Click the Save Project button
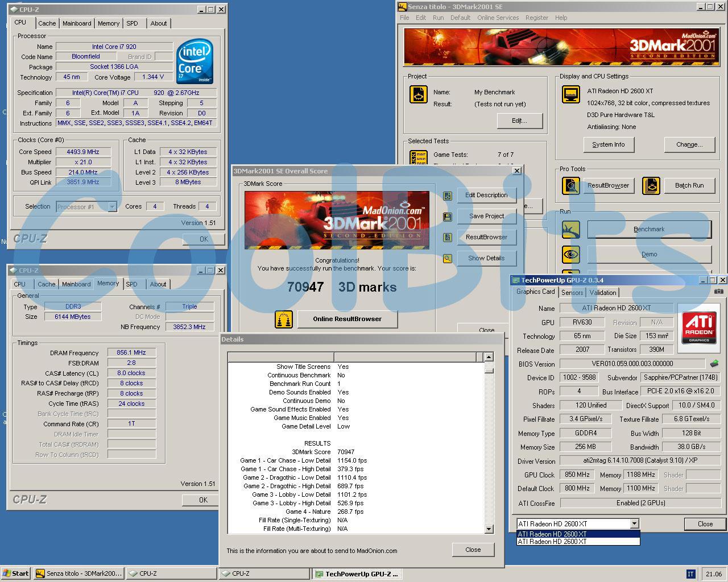The image size is (728, 582). click(486, 217)
